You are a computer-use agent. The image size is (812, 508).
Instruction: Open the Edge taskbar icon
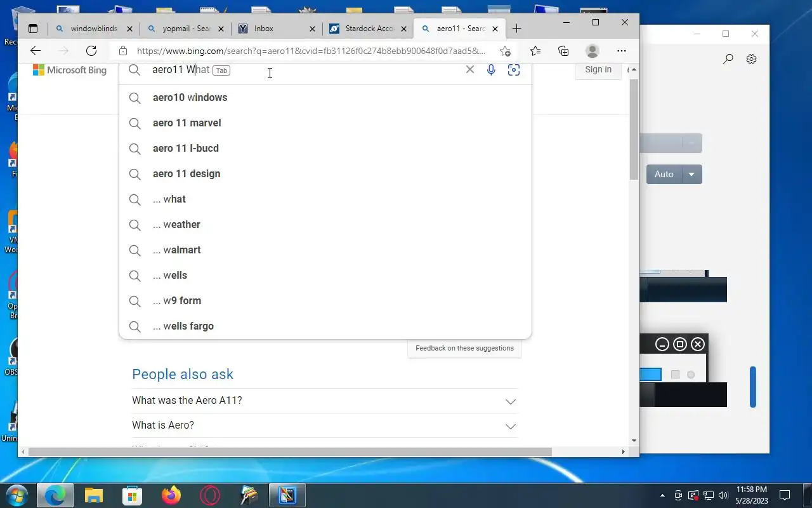point(55,495)
